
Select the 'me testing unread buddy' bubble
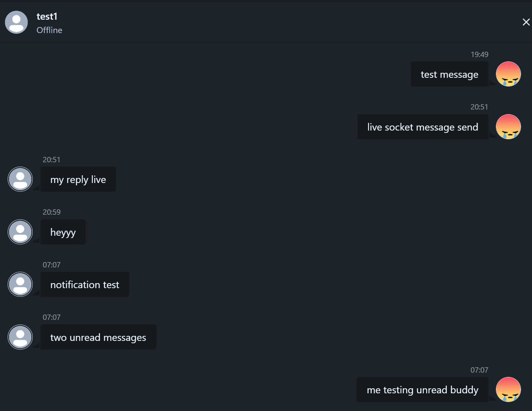422,390
